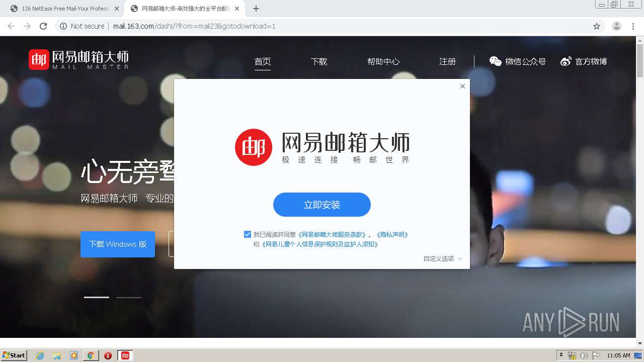Open the media player taskbar icon
This screenshot has height=362, width=644.
point(74,355)
